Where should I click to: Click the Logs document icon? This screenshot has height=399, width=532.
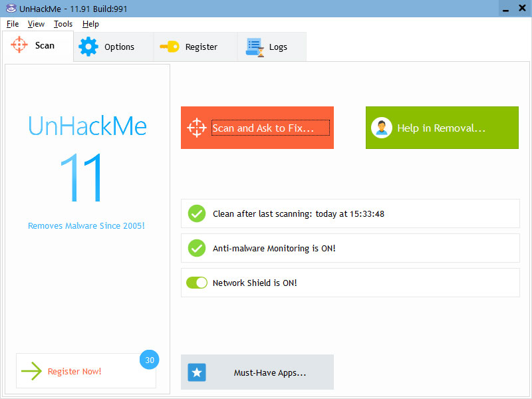(255, 47)
